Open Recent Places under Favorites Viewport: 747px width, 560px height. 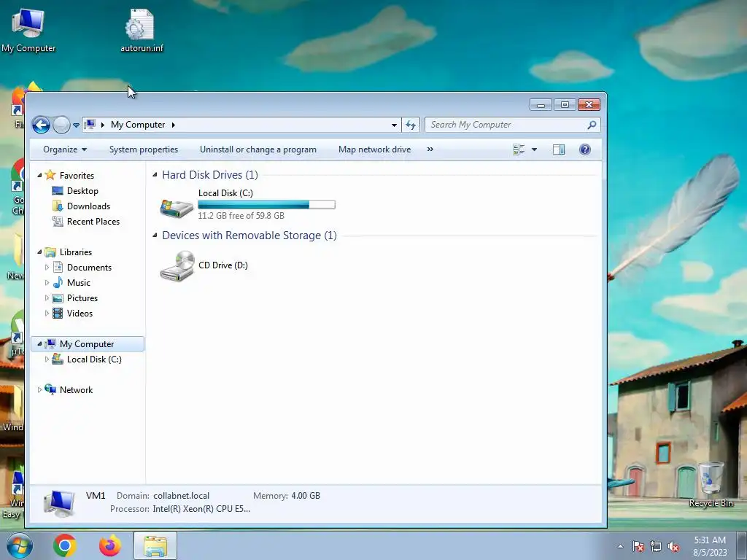(93, 222)
